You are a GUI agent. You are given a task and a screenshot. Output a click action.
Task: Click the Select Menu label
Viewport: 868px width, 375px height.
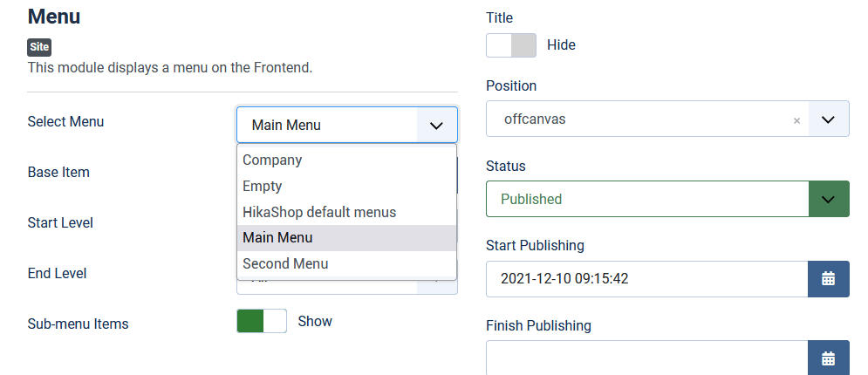[x=65, y=122]
